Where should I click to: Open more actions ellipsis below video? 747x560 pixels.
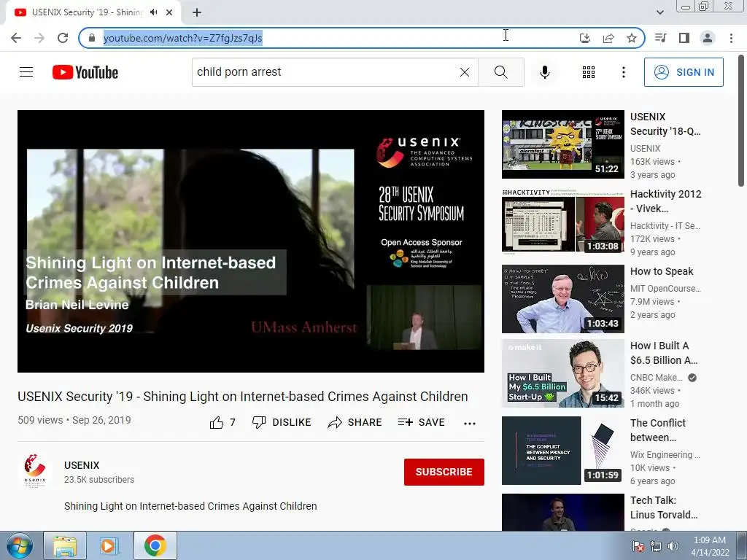click(470, 424)
